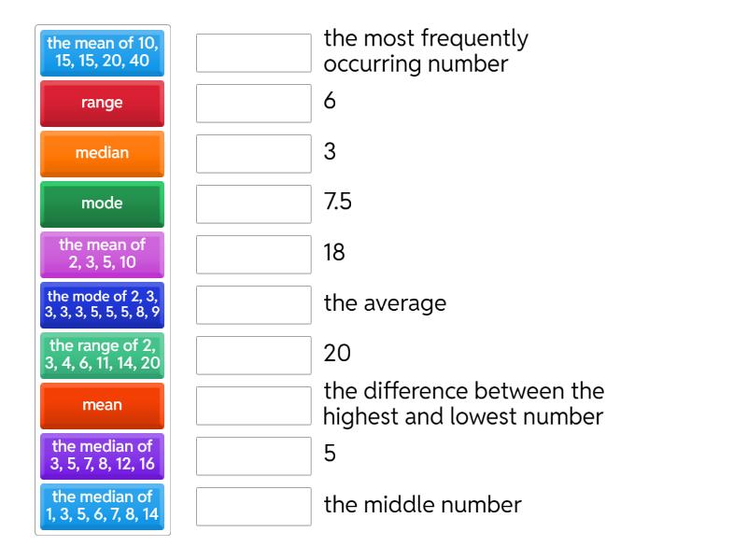Click the box beside 'the average'
Screen dimensions: 747x560
[x=254, y=305]
